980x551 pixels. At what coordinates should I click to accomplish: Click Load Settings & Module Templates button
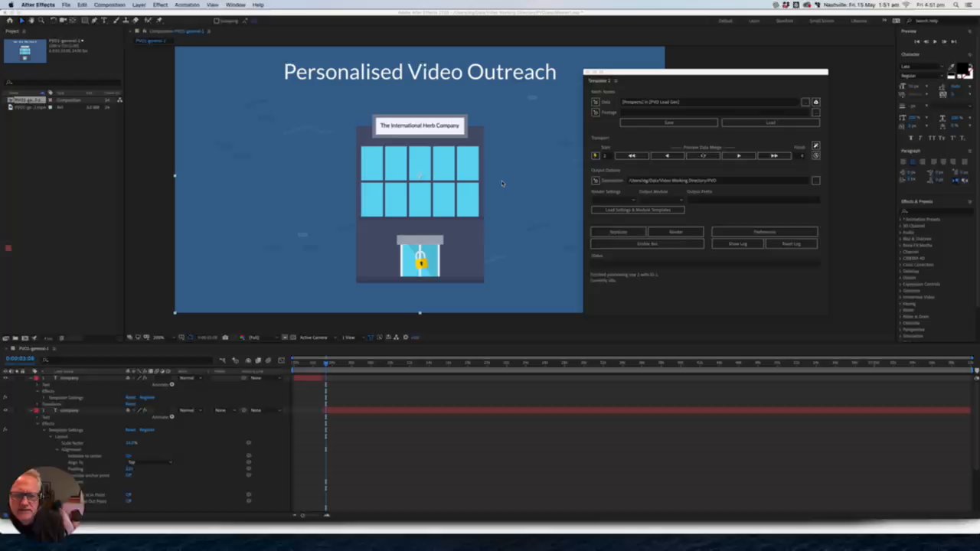638,210
